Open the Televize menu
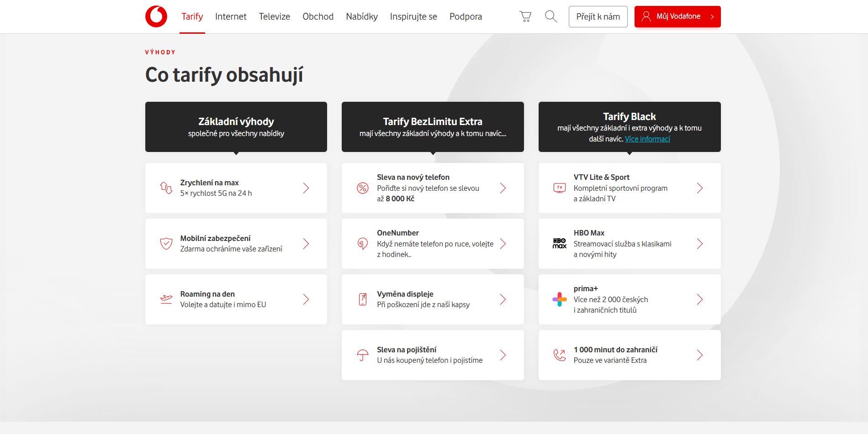The image size is (868, 434). tap(275, 16)
